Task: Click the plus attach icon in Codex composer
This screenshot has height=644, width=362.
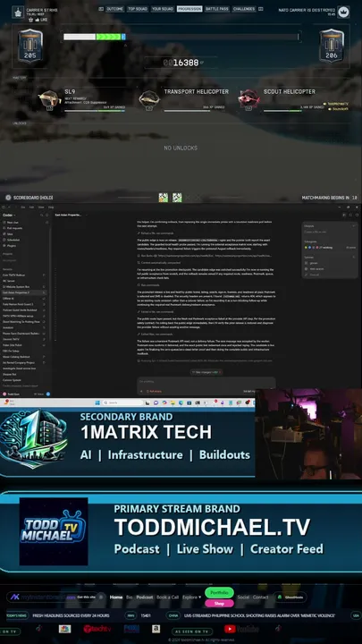Action: [141, 391]
